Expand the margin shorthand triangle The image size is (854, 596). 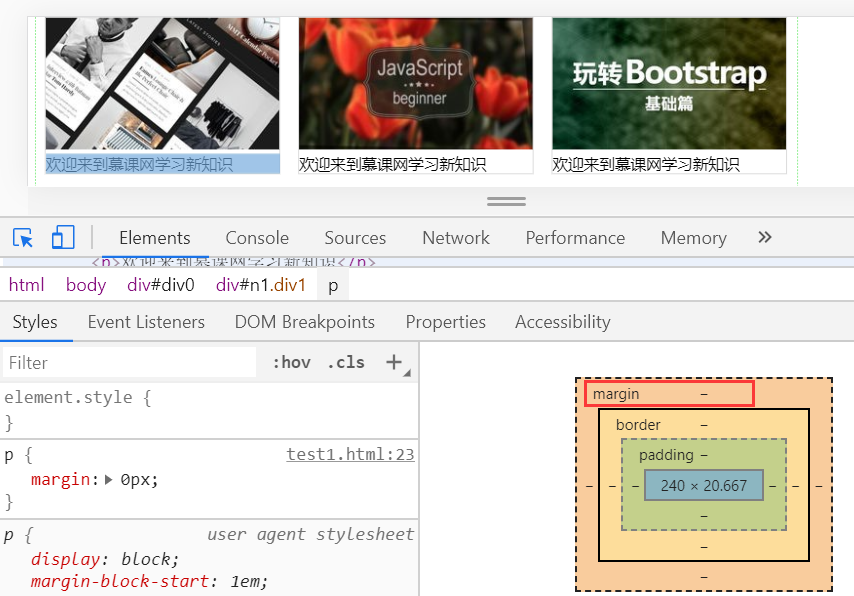pos(108,479)
